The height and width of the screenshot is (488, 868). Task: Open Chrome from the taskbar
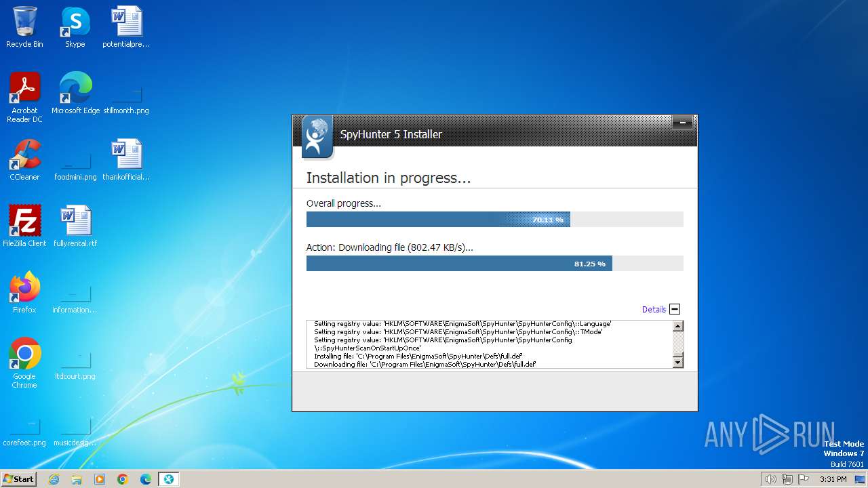123,479
